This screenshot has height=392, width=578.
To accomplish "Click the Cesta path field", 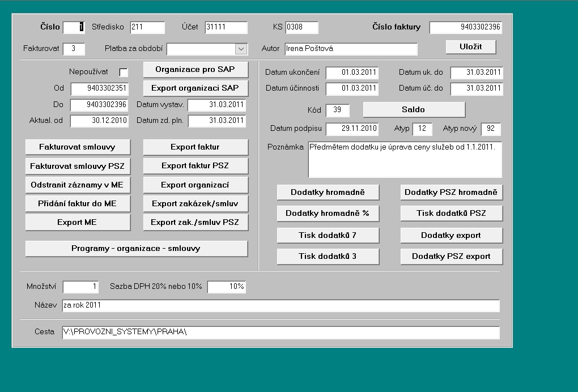I will coord(281,333).
